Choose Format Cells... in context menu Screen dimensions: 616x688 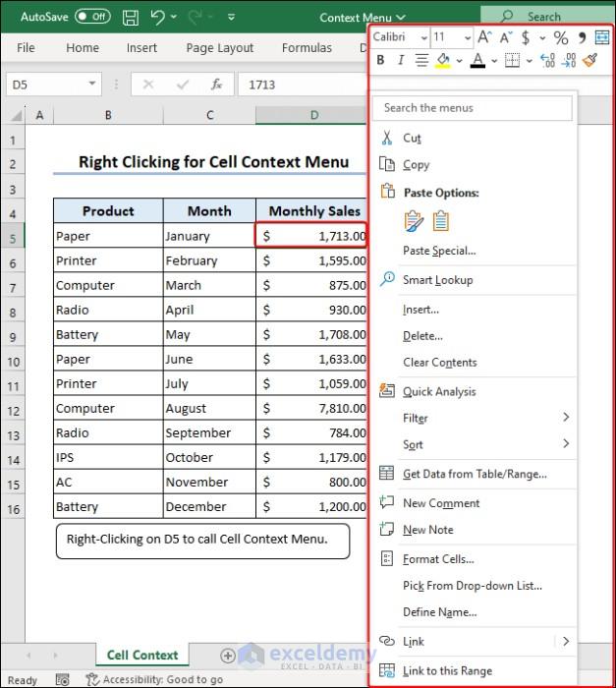(474, 559)
